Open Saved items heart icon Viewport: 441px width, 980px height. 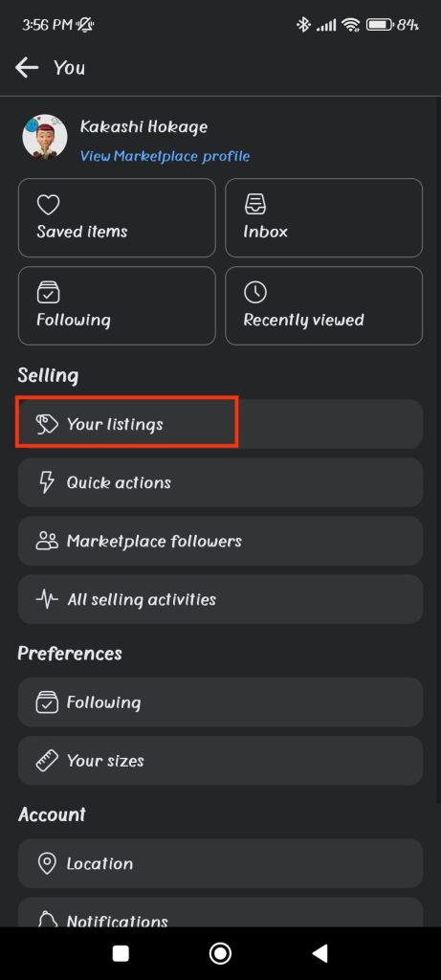coord(48,205)
